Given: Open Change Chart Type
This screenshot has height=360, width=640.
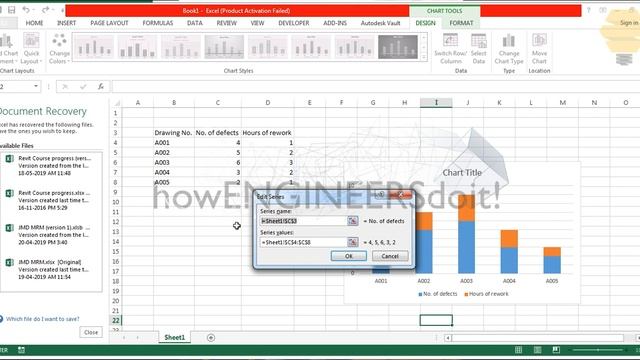Looking at the screenshot, I should pos(509,49).
